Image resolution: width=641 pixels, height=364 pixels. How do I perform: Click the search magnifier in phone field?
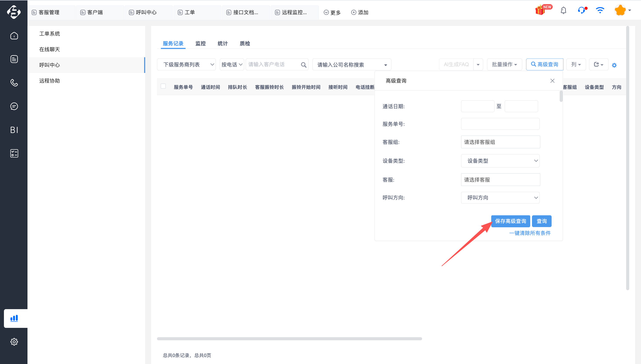pyautogui.click(x=303, y=65)
